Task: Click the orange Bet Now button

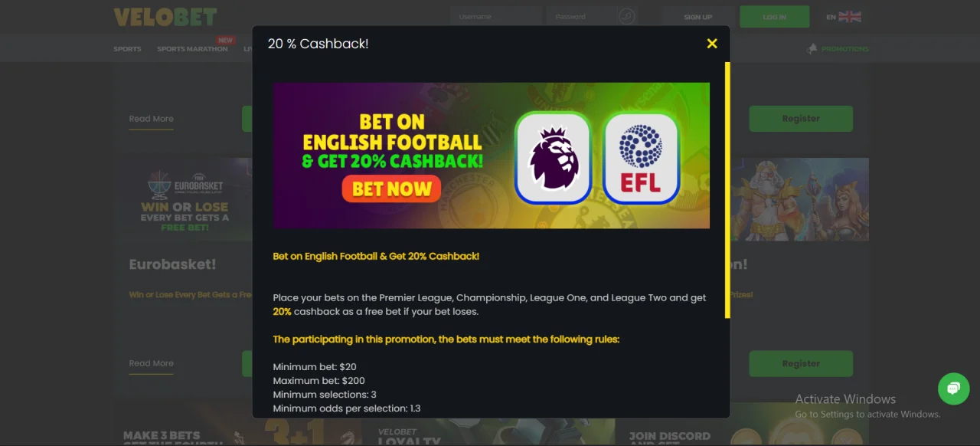Action: tap(391, 189)
